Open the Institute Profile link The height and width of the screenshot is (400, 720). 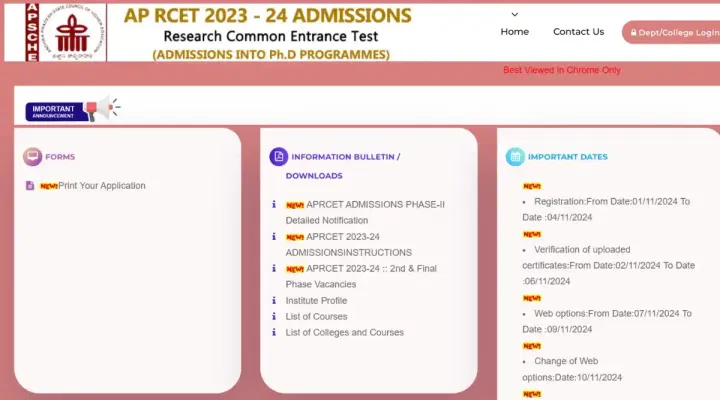(x=316, y=300)
